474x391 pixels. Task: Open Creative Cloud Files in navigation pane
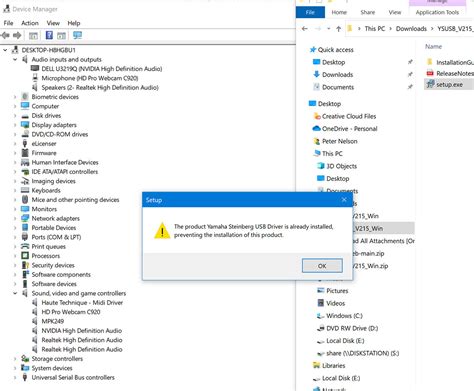(349, 116)
